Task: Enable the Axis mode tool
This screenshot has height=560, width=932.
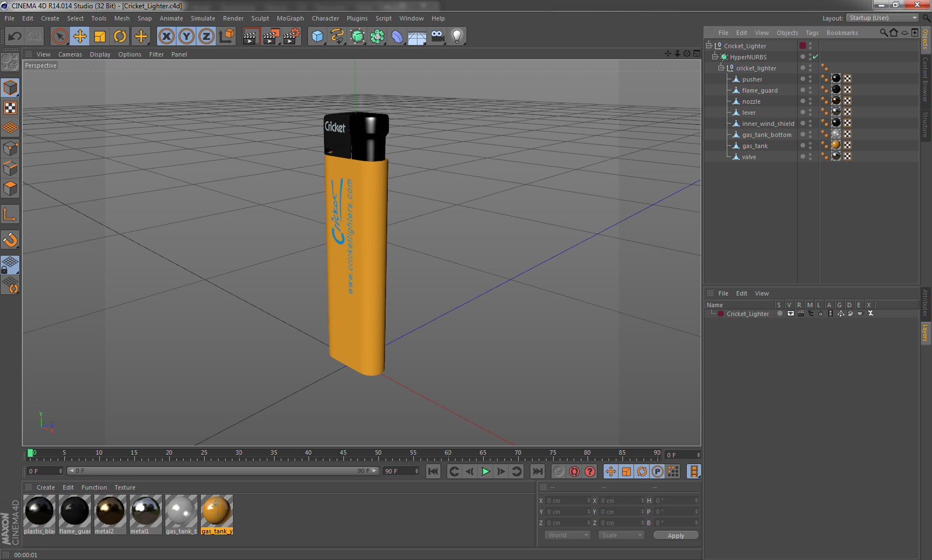Action: 10,214
